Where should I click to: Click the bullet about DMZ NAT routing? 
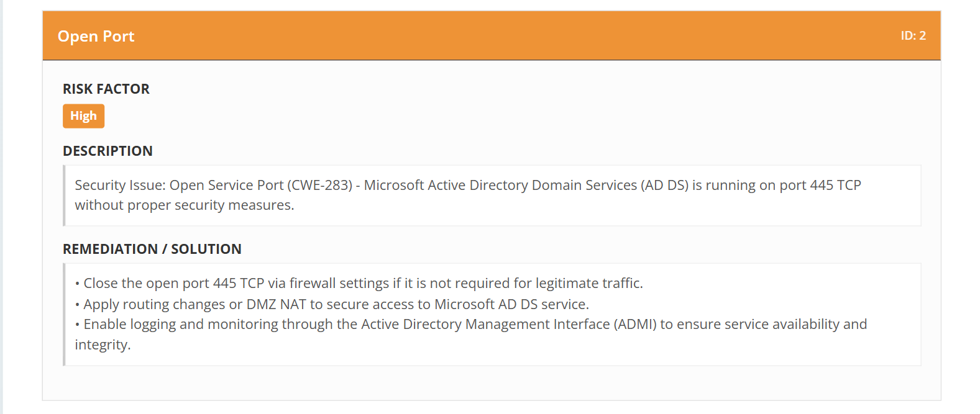point(332,304)
